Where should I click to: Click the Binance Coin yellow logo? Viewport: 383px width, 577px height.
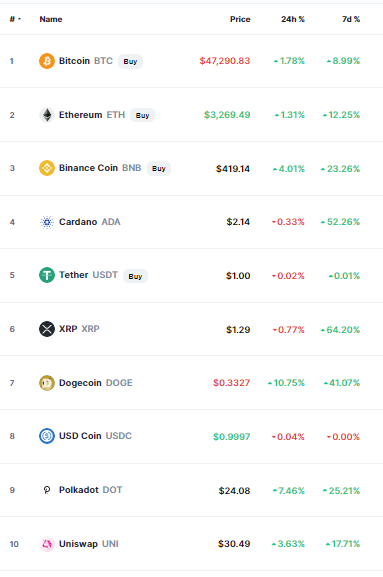click(x=47, y=168)
